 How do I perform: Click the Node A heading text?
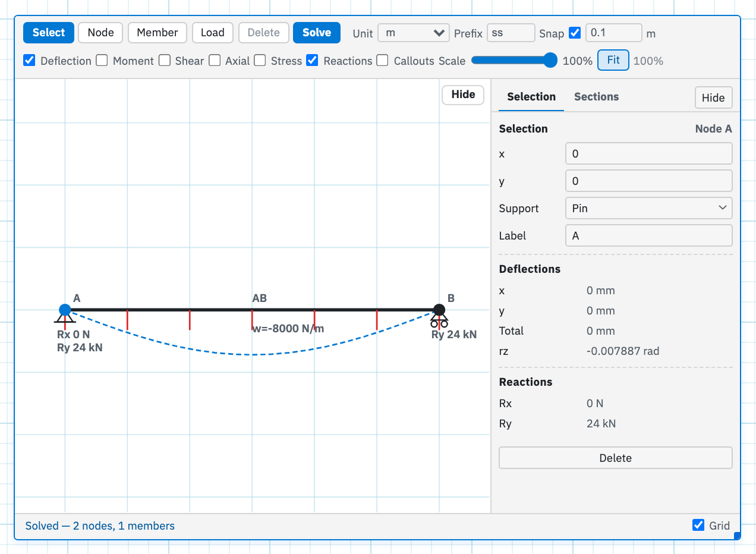click(713, 129)
